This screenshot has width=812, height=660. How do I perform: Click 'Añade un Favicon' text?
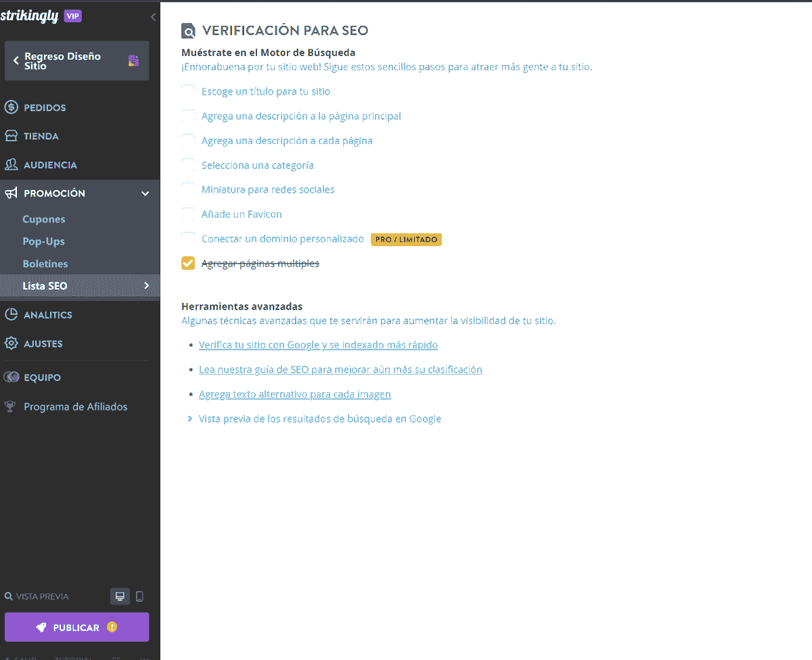242,214
